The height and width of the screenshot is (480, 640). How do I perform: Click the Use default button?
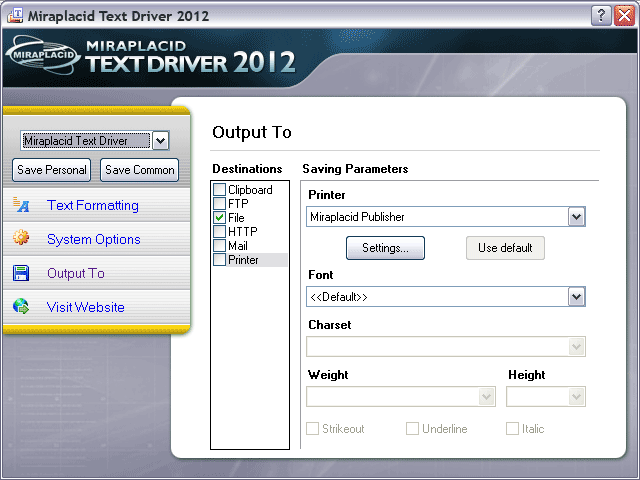click(505, 248)
